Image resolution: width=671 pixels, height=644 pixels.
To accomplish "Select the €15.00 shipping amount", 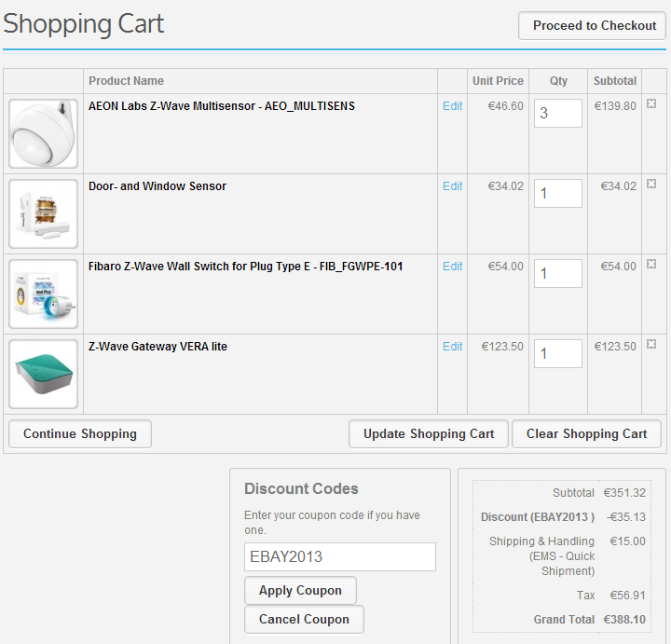I will [x=628, y=541].
